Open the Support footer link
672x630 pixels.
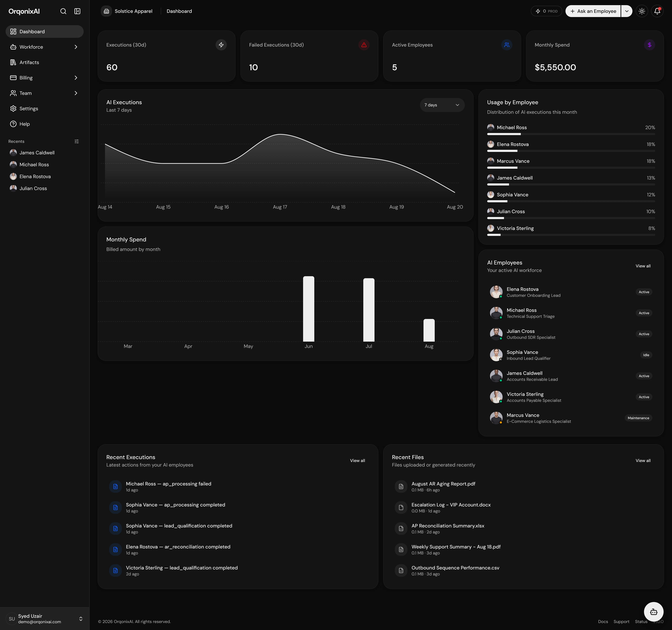click(621, 622)
